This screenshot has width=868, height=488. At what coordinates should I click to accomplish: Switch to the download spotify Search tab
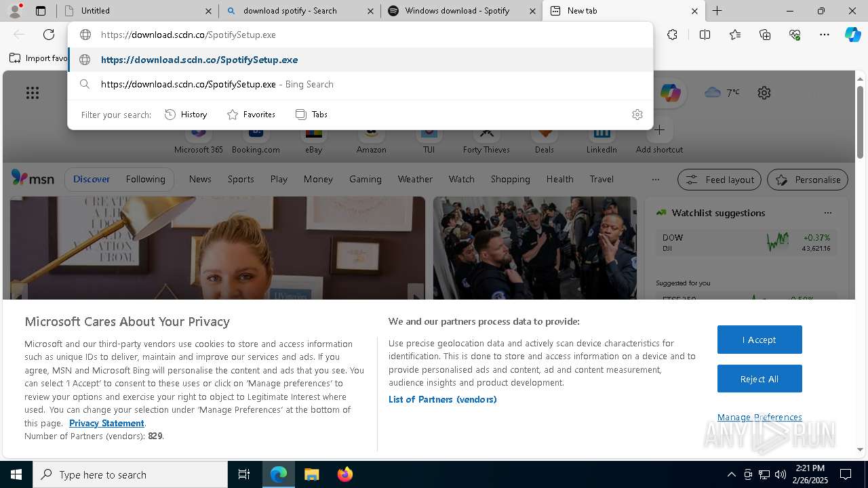300,11
